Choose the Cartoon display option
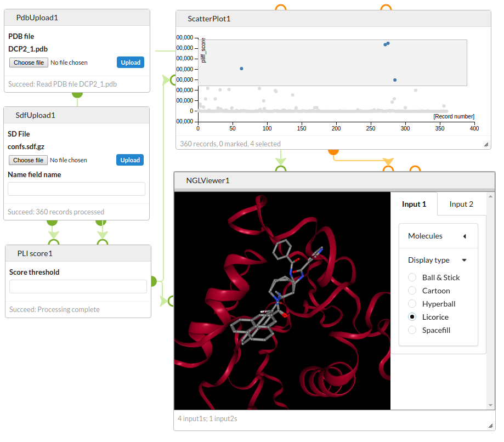This screenshot has height=442, width=504. pyautogui.click(x=413, y=291)
